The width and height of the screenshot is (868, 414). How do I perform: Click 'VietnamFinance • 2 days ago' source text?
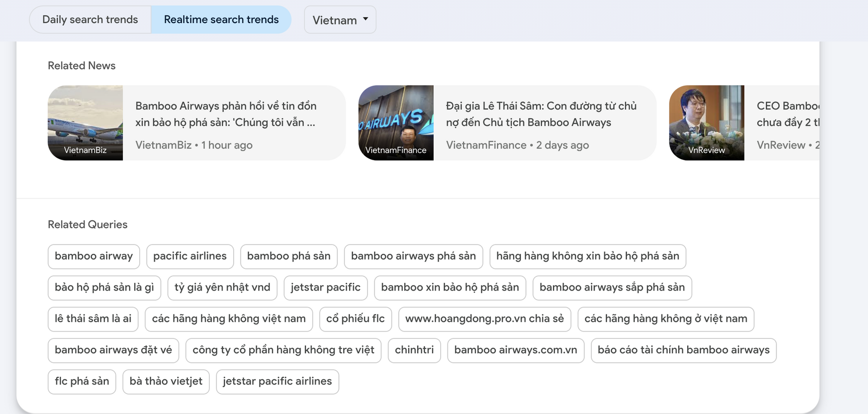coord(518,145)
